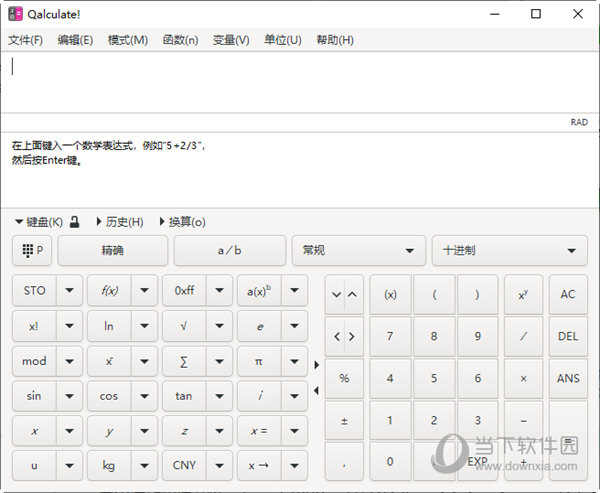The height and width of the screenshot is (493, 600).
Task: Click the ± sign toggle key
Action: click(x=344, y=421)
